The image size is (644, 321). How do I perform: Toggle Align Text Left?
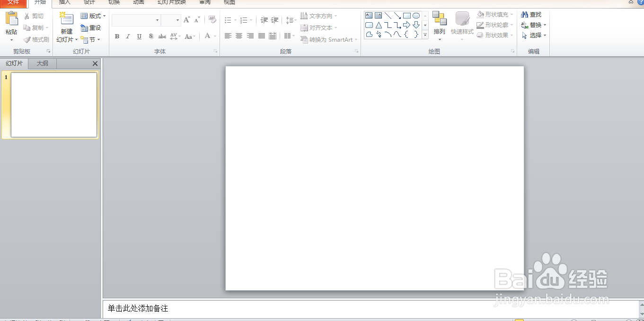[x=228, y=36]
